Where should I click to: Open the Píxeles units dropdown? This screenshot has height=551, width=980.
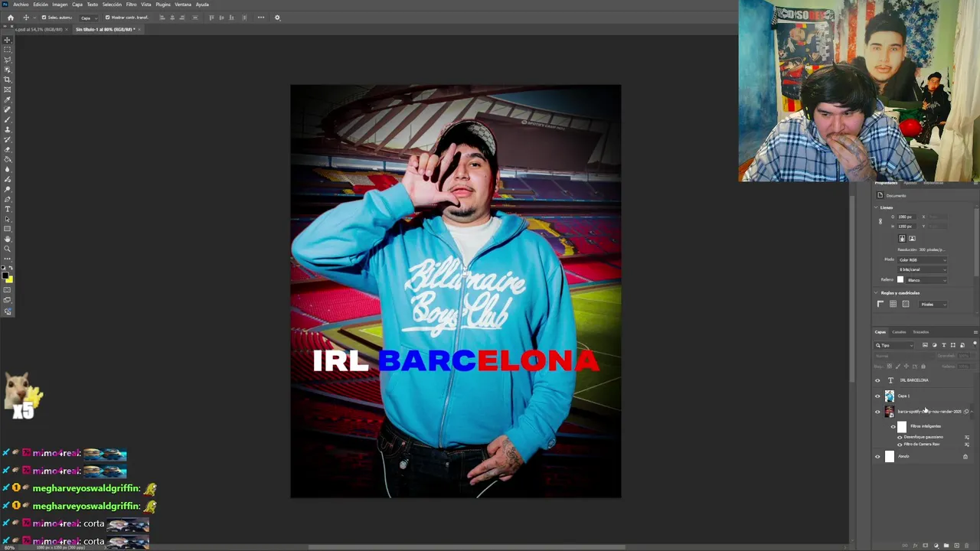point(933,304)
